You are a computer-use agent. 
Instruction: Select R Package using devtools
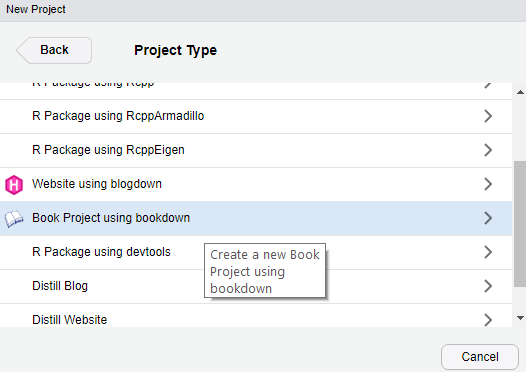click(256, 252)
